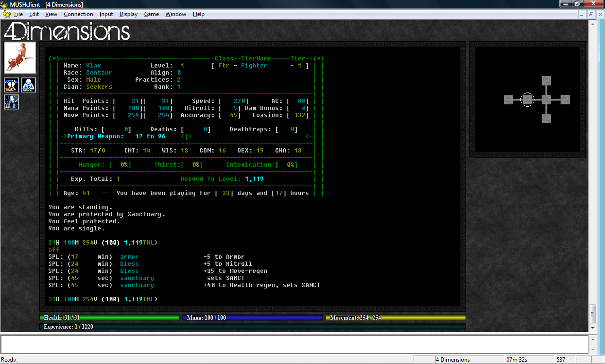The height and width of the screenshot is (364, 605).
Task: Select the southern room on the map
Action: (546, 119)
